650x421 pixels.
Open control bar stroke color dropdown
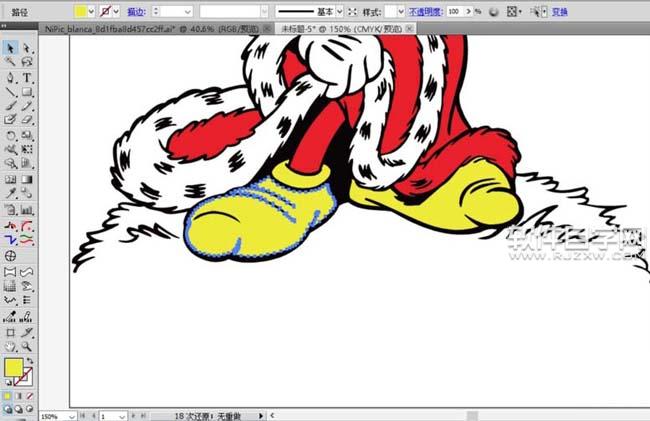click(116, 12)
